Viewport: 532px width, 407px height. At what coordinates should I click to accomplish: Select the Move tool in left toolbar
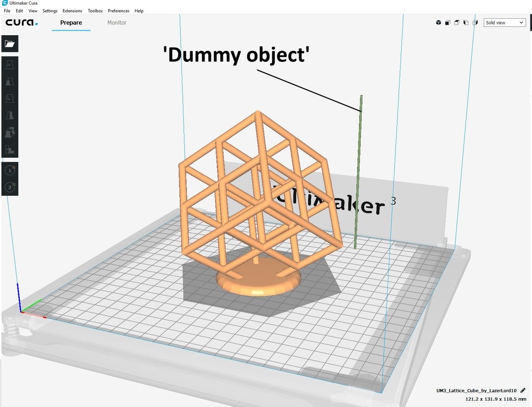(10, 65)
